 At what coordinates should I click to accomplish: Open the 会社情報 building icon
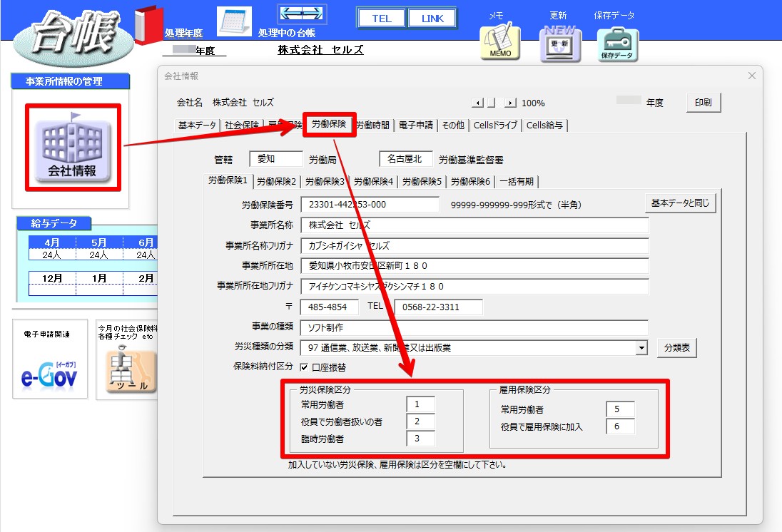pyautogui.click(x=73, y=147)
